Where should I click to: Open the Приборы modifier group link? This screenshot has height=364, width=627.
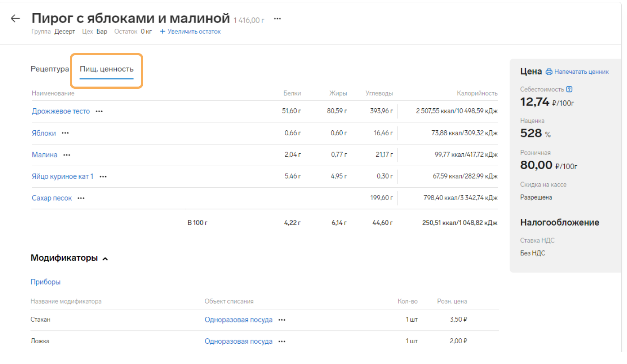tap(46, 282)
